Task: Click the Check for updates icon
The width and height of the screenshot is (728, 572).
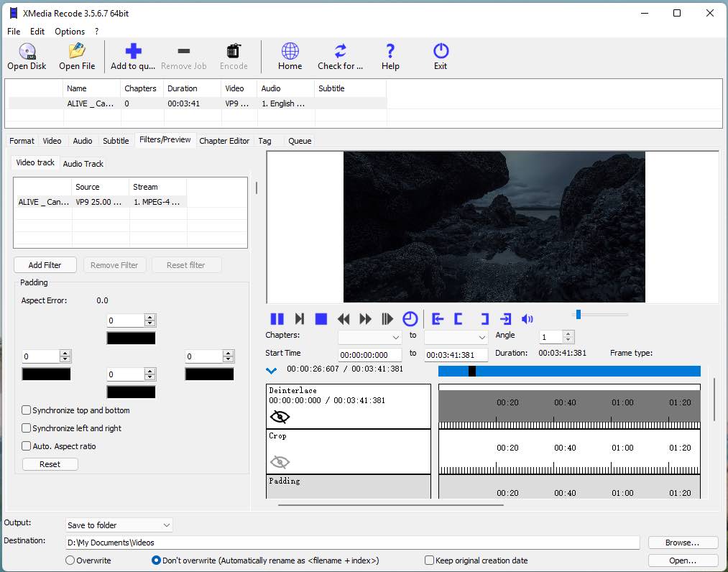Action: tap(340, 51)
